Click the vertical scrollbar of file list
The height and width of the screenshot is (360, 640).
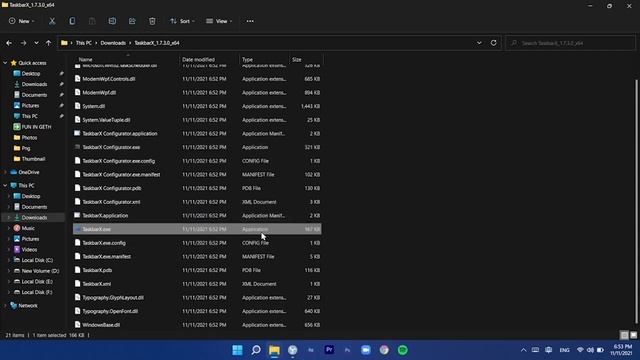636,200
